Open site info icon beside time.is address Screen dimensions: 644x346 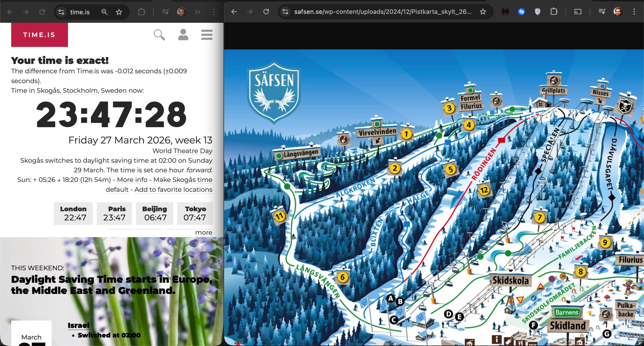61,12
